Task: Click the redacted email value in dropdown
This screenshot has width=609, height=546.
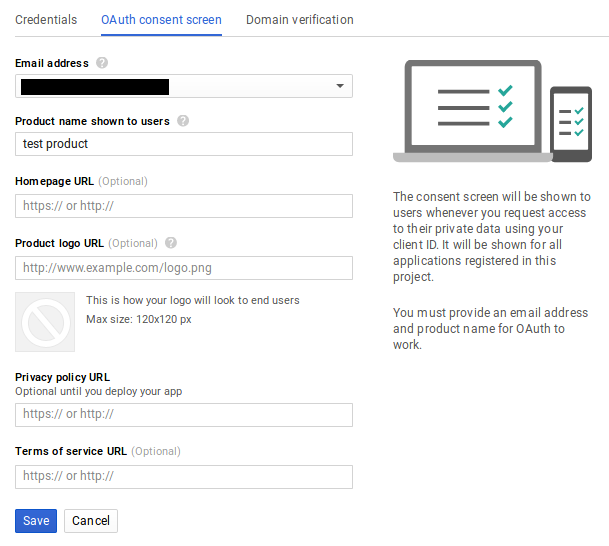Action: [95, 87]
